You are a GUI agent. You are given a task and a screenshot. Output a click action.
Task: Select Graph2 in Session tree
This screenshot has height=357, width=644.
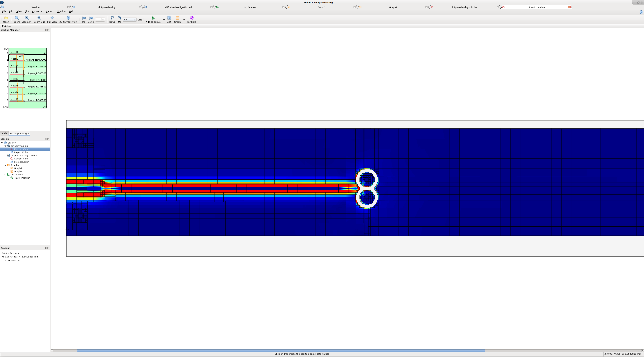coord(18,171)
